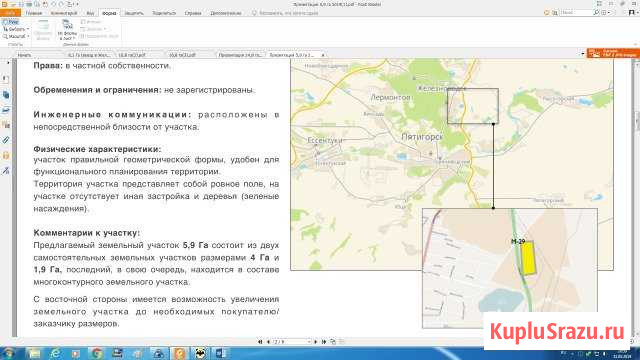Open the Файл menu tab

[9, 13]
